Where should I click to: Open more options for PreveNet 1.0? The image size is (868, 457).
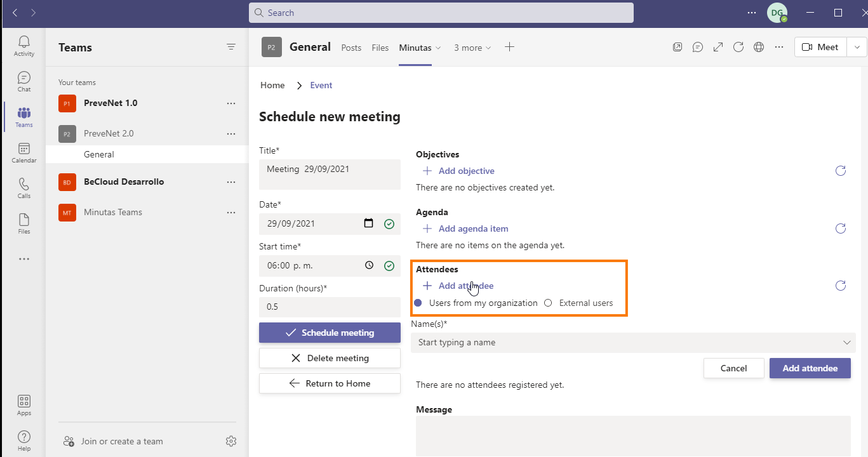pyautogui.click(x=231, y=103)
